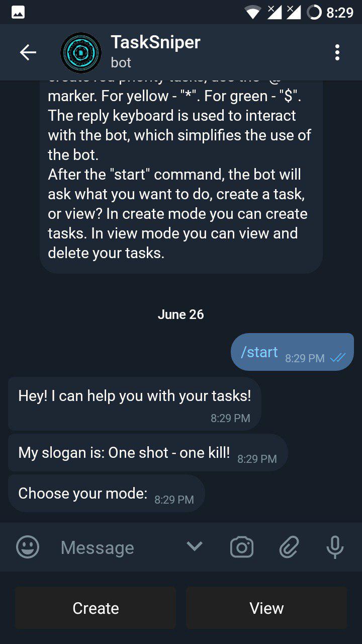Attach a file with the paperclip icon
The width and height of the screenshot is (362, 644).
click(289, 547)
